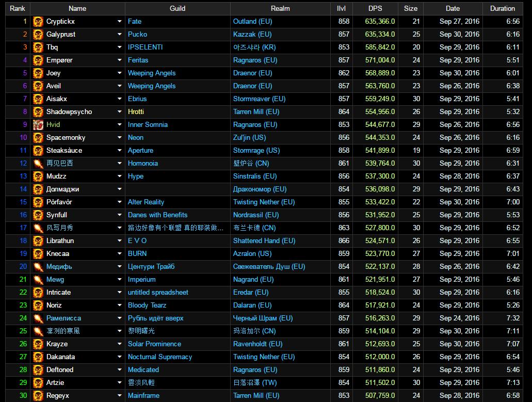Open the dropdown arrow for Galyprust

tap(119, 34)
